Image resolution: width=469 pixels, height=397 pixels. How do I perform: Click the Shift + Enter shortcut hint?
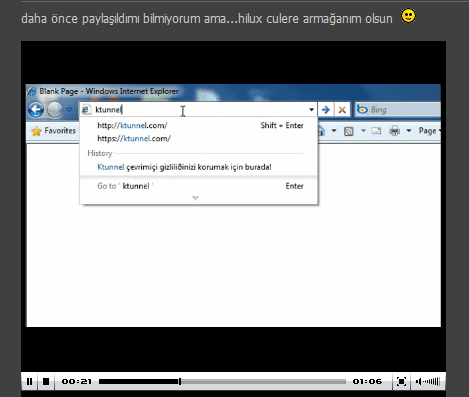(x=282, y=126)
